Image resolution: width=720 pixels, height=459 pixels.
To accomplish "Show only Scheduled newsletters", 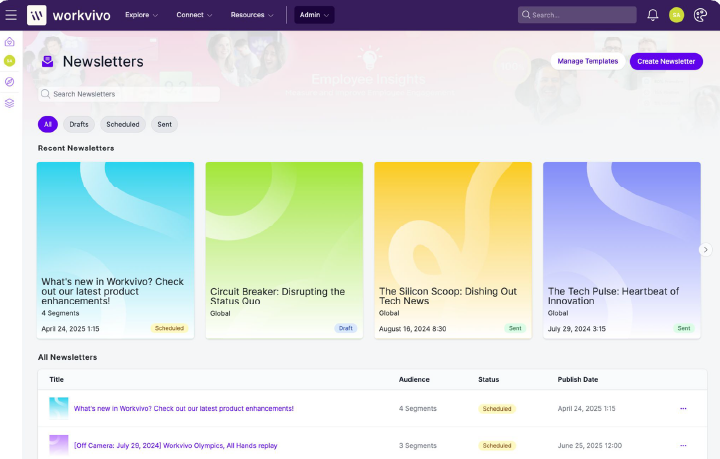I will [x=123, y=124].
